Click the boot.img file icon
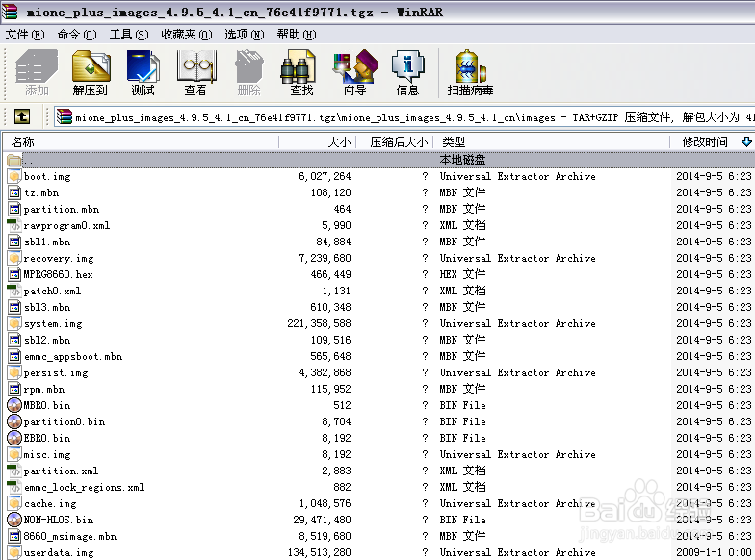755x560 pixels. 14,177
